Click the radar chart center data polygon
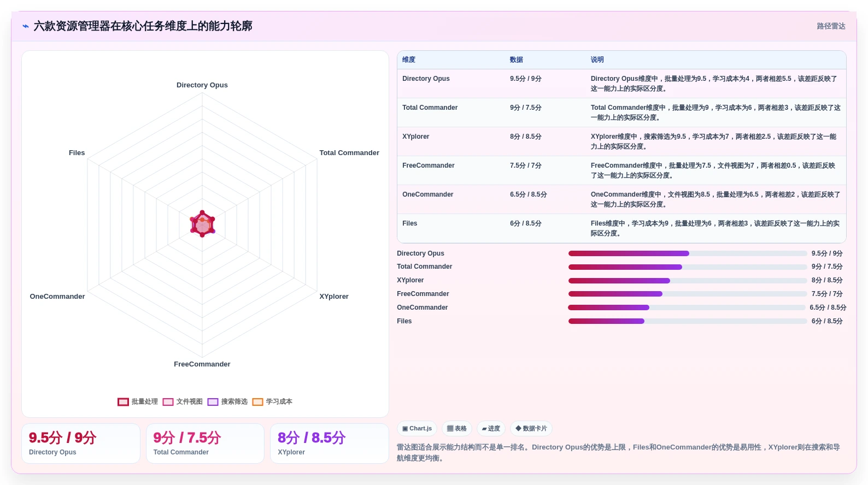 tap(202, 224)
